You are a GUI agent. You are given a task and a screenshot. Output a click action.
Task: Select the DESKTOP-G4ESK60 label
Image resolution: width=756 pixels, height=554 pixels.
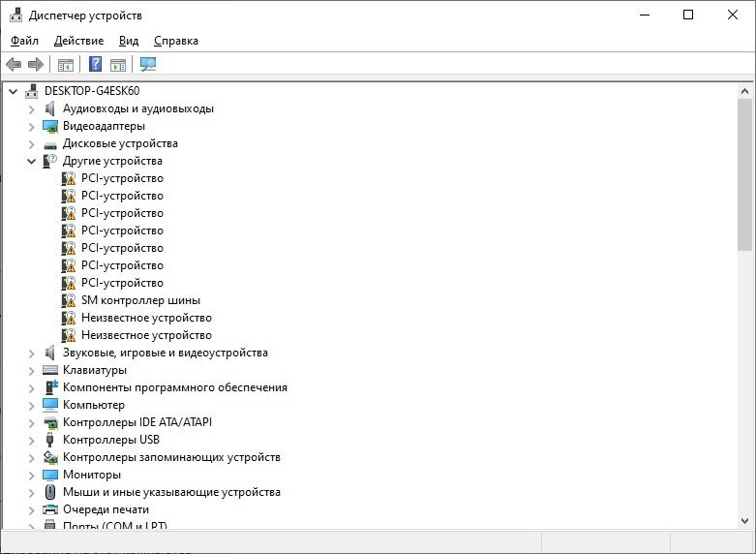(x=92, y=91)
